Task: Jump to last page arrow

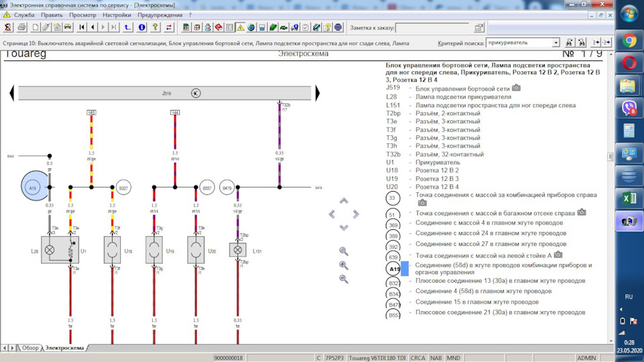Action: click(x=114, y=27)
